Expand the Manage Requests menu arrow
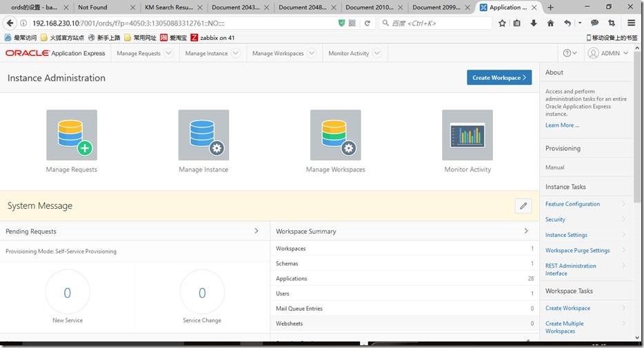644x348 pixels. [x=168, y=53]
